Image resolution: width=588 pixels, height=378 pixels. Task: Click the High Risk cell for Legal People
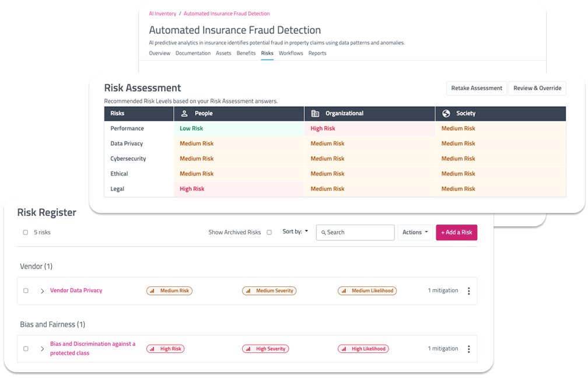192,189
